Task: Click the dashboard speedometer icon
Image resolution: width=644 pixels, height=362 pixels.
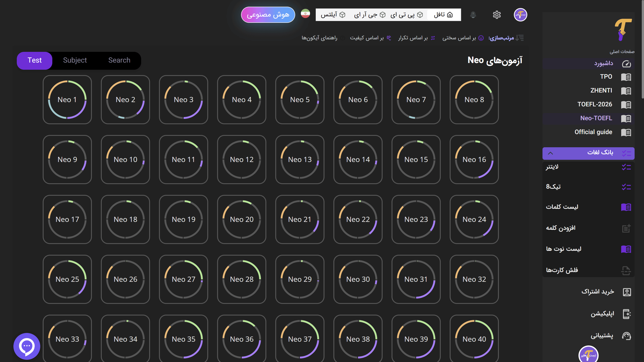Action: (x=626, y=64)
